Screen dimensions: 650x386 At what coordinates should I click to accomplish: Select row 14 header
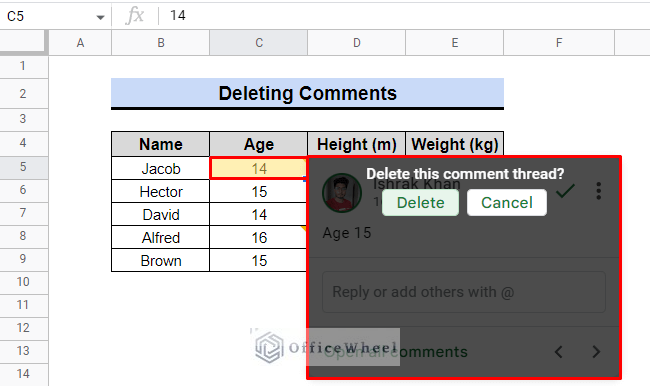click(24, 374)
